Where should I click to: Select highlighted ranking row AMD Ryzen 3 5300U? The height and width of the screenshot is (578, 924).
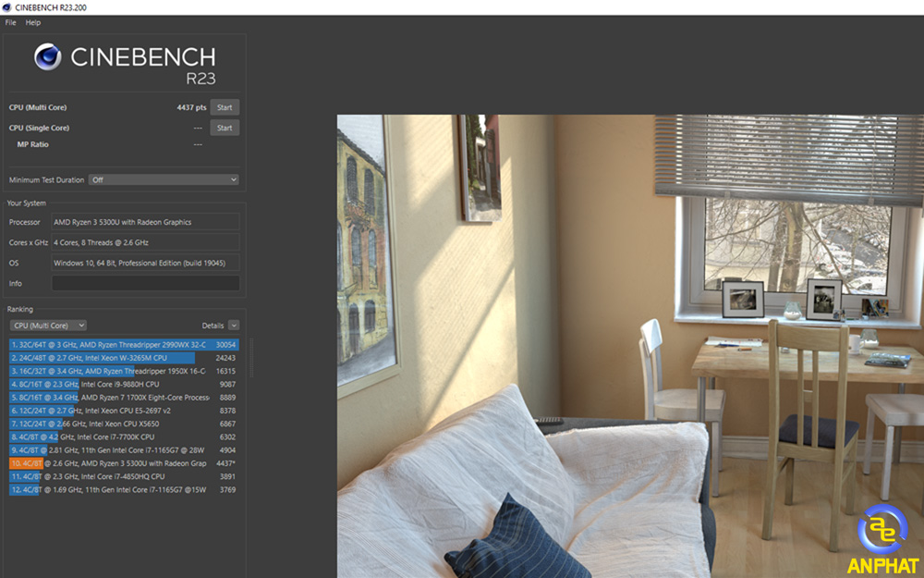pyautogui.click(x=124, y=463)
